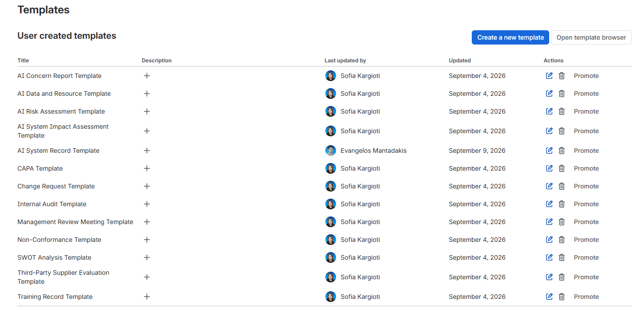Edit the Third-Party Supplier Evaluation Template

click(549, 277)
